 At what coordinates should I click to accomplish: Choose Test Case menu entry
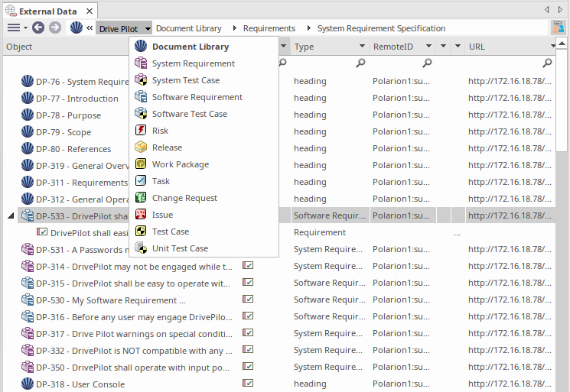click(x=204, y=232)
